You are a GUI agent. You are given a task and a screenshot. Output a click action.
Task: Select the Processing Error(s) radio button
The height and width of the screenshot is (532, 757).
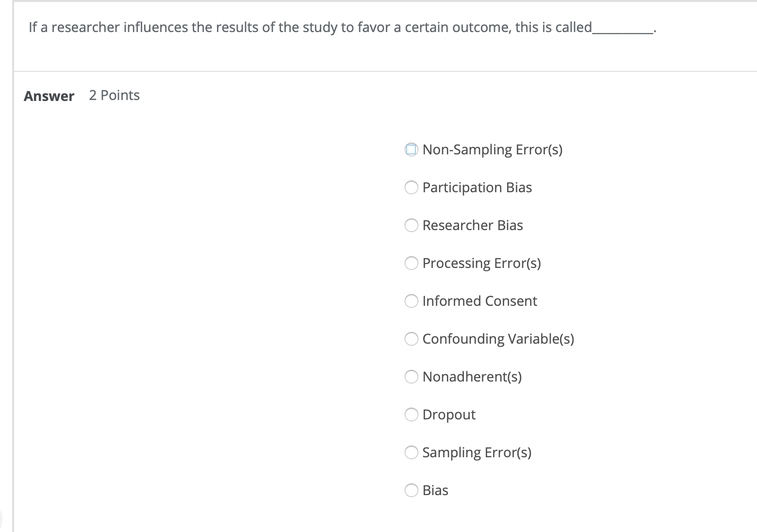411,263
